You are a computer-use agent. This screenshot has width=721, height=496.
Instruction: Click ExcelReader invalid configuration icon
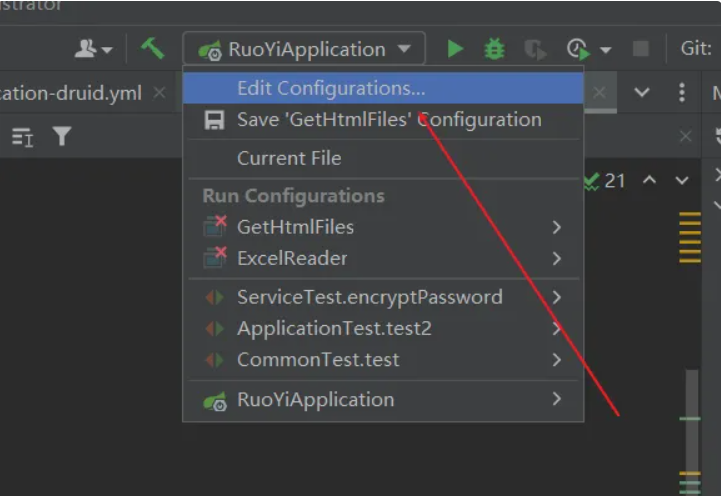pos(215,257)
